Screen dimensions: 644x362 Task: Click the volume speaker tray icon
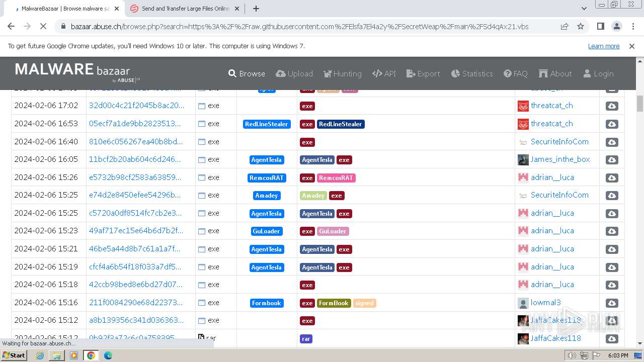pyautogui.click(x=572, y=355)
